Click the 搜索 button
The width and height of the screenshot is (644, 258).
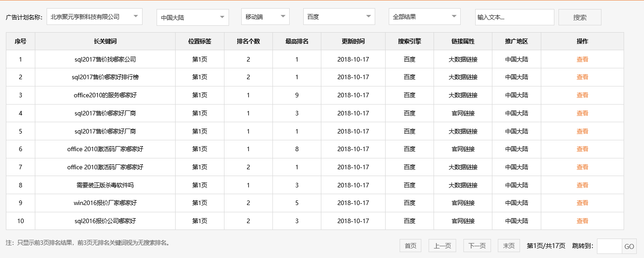pyautogui.click(x=580, y=17)
